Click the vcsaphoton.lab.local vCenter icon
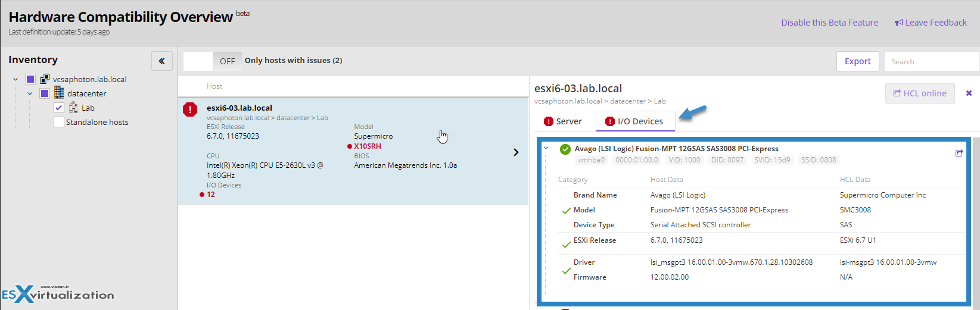Viewport: 980px width, 310px height. 45,79
